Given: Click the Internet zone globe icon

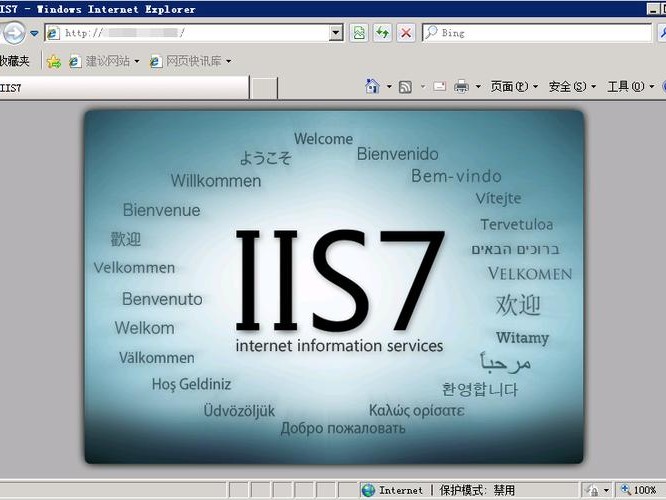Looking at the screenshot, I should (368, 490).
